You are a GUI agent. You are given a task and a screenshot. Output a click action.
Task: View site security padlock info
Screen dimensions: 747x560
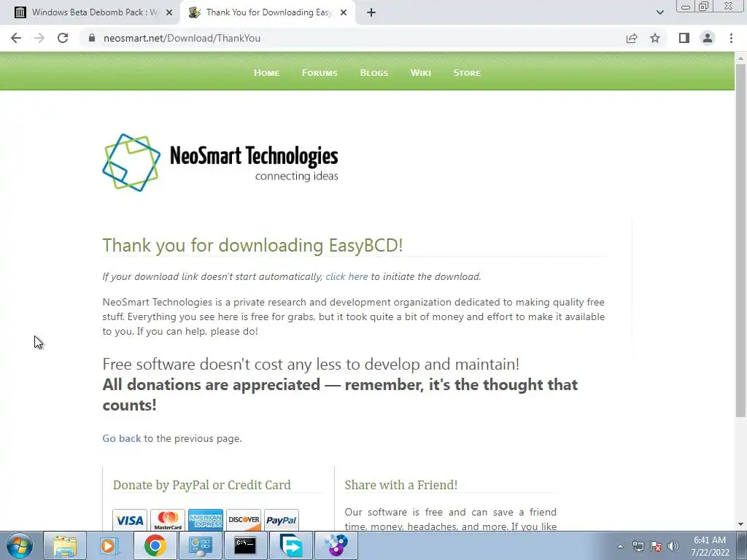click(92, 38)
